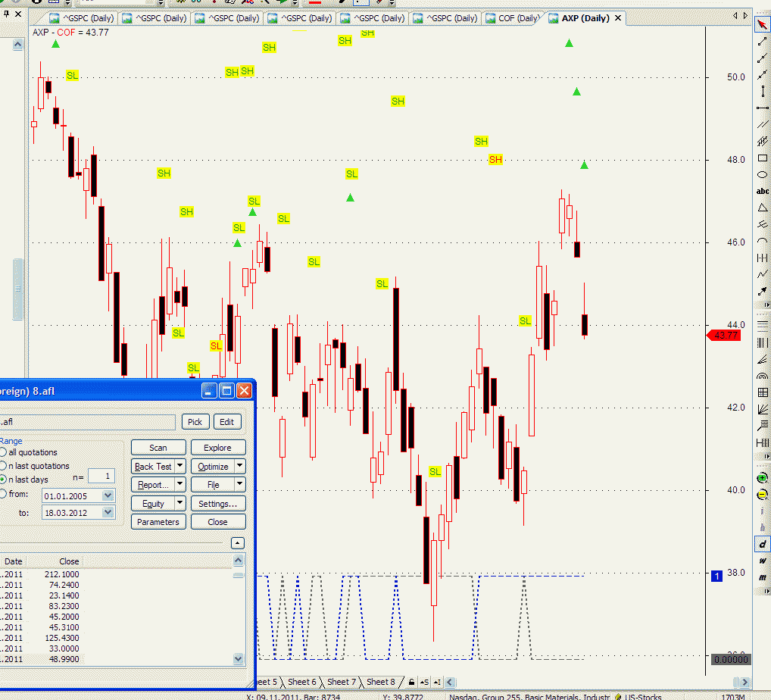Switch chart to monthly interval (m)

click(762, 577)
